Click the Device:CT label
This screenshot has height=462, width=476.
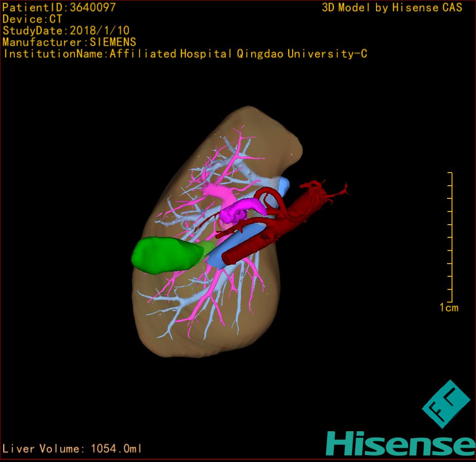click(x=32, y=19)
